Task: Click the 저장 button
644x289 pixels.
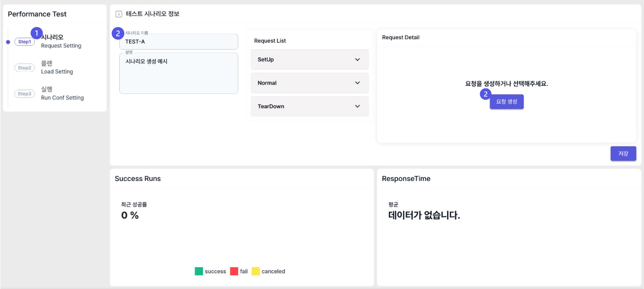Action: pos(623,153)
